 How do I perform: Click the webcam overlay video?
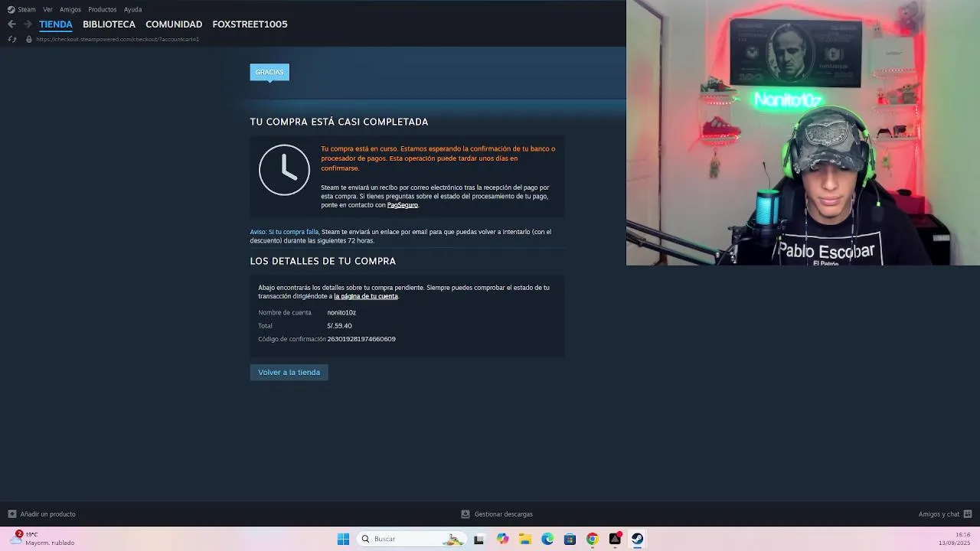803,133
